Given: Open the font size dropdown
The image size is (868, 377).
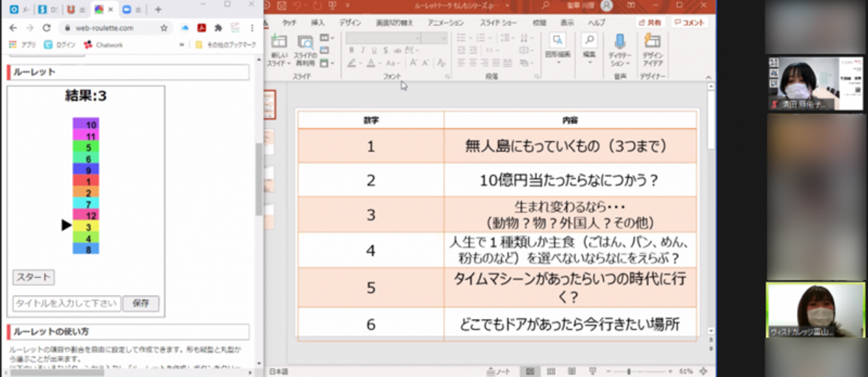Looking at the screenshot, I should (443, 38).
